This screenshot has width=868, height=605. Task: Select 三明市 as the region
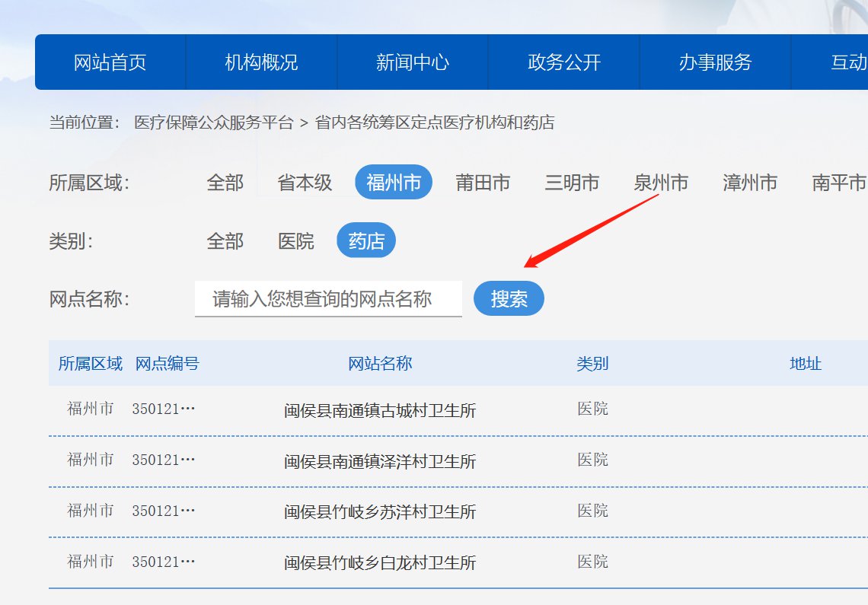pos(572,183)
